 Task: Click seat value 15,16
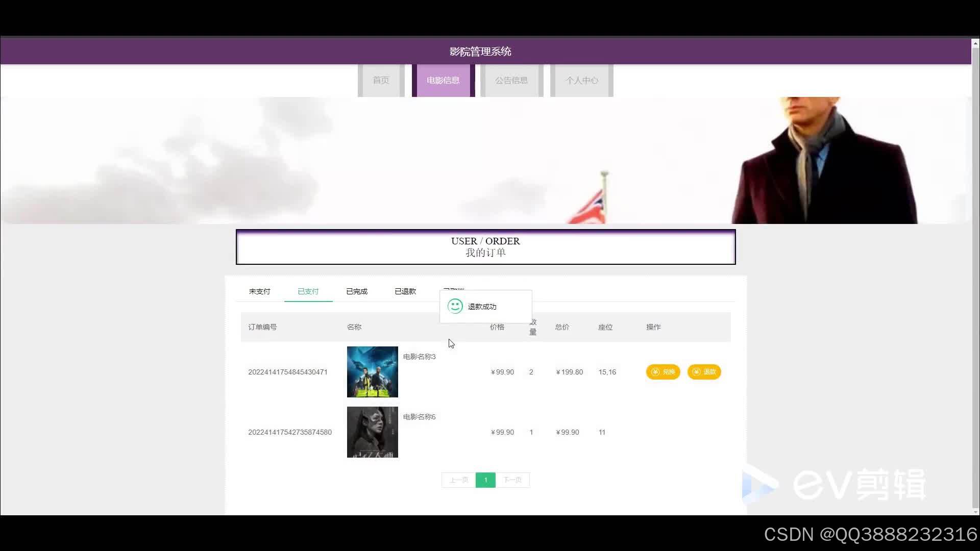coord(607,372)
